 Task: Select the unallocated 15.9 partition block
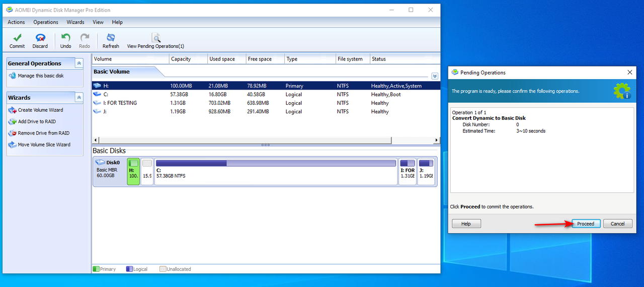pos(147,171)
